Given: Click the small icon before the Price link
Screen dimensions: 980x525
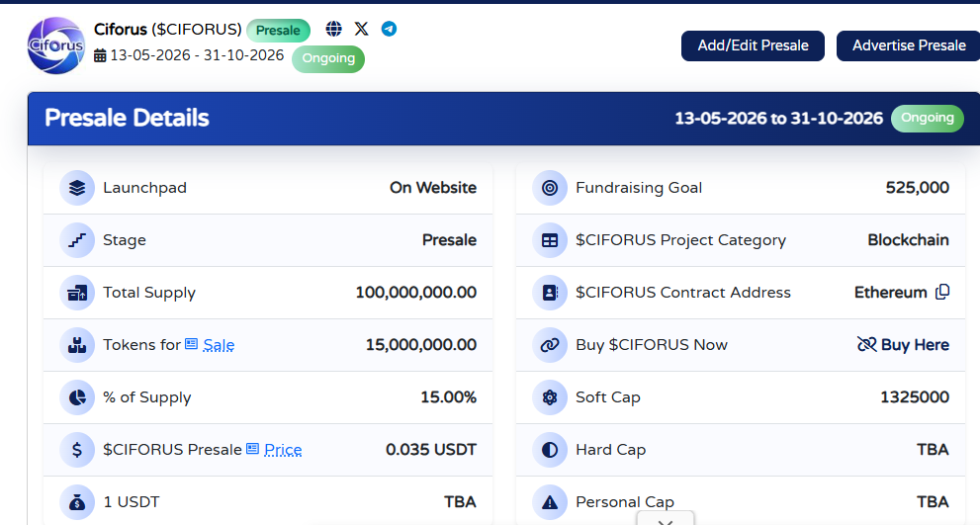Looking at the screenshot, I should [x=252, y=449].
